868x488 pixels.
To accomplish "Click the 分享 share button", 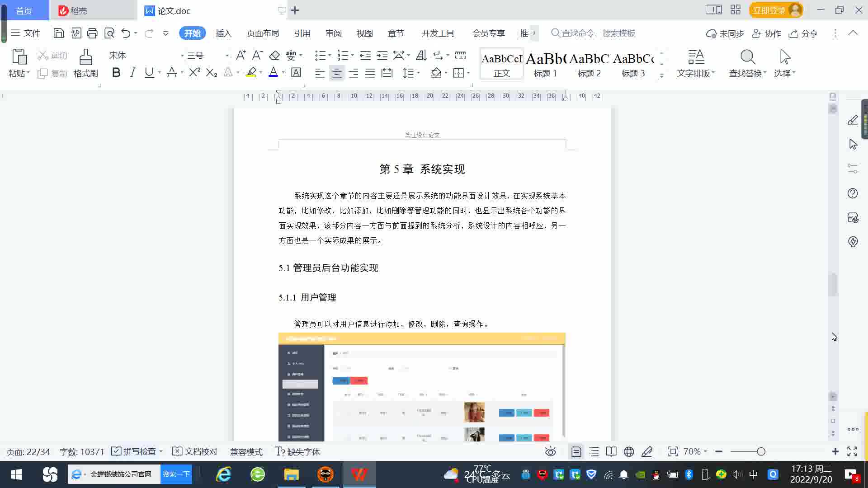I will 803,33.
